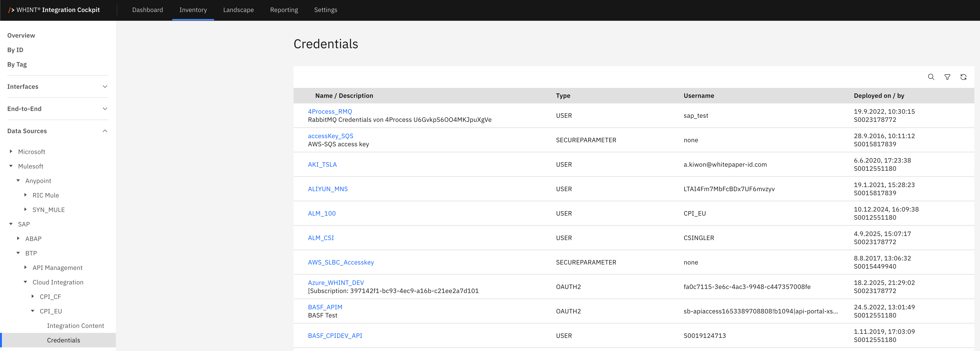
Task: Expand the Microsoft tree node arrow
Action: click(x=11, y=151)
